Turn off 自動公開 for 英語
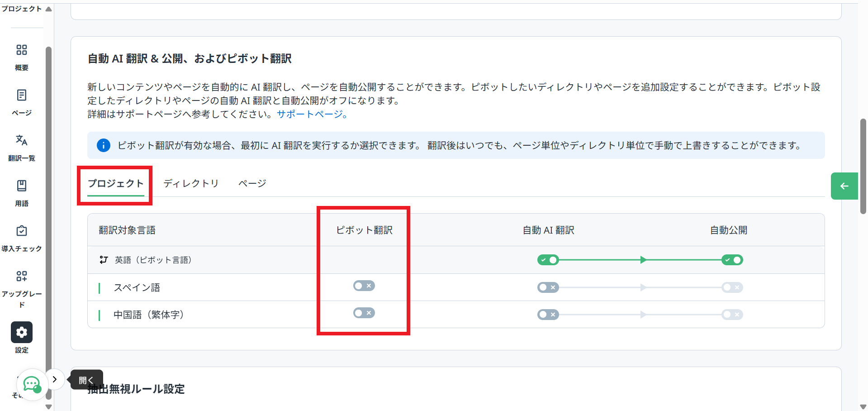The image size is (868, 411). pyautogui.click(x=732, y=260)
